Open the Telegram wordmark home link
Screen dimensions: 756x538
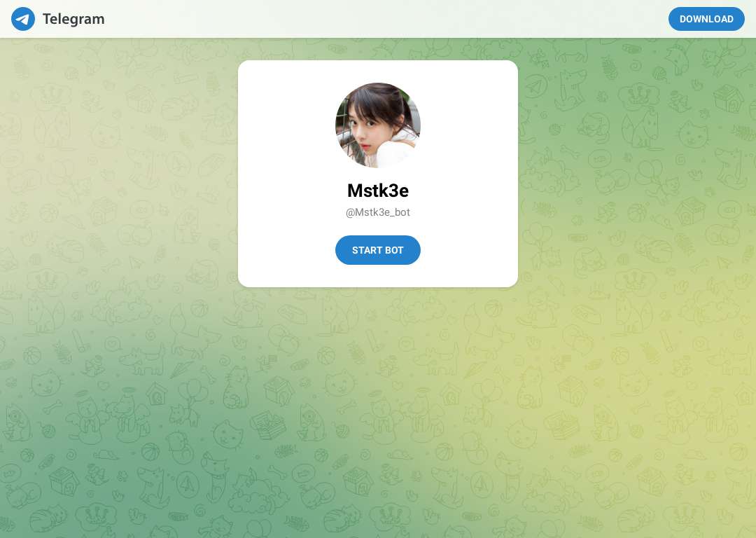point(73,19)
